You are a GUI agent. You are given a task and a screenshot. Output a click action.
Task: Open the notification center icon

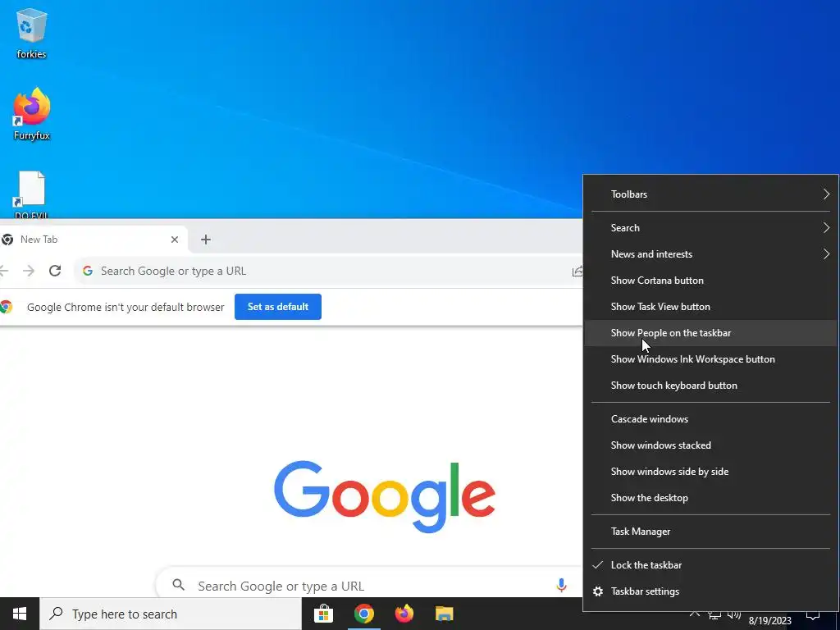(813, 615)
